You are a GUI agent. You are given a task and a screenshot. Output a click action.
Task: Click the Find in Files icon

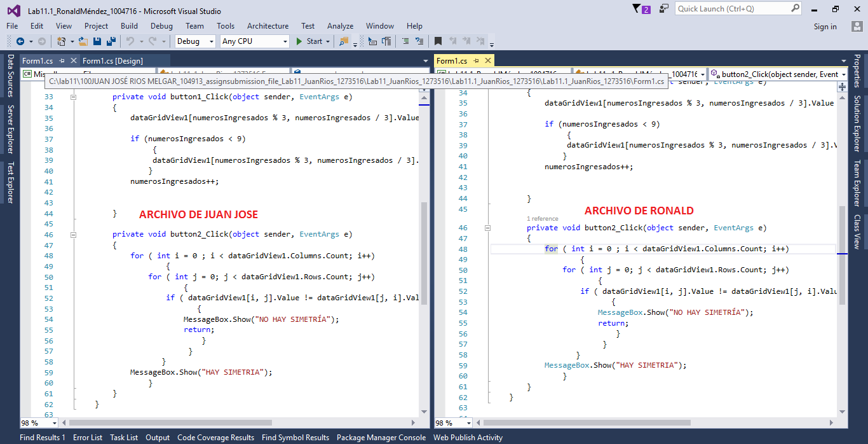344,41
